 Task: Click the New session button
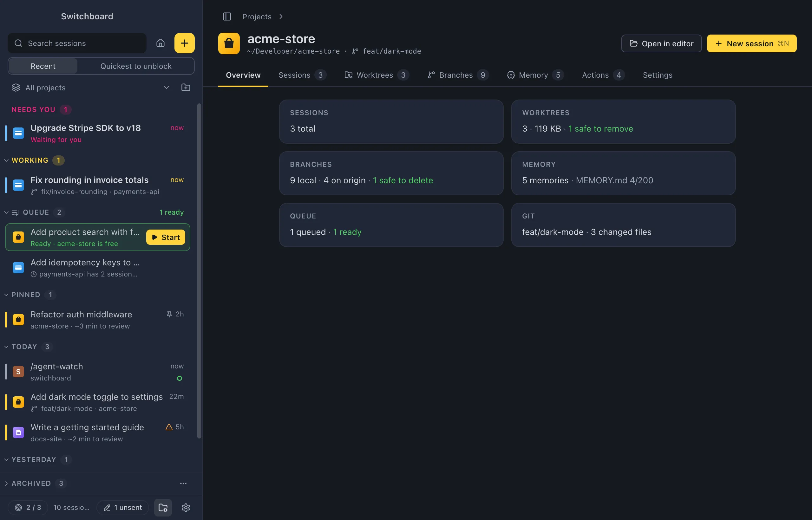pyautogui.click(x=751, y=43)
